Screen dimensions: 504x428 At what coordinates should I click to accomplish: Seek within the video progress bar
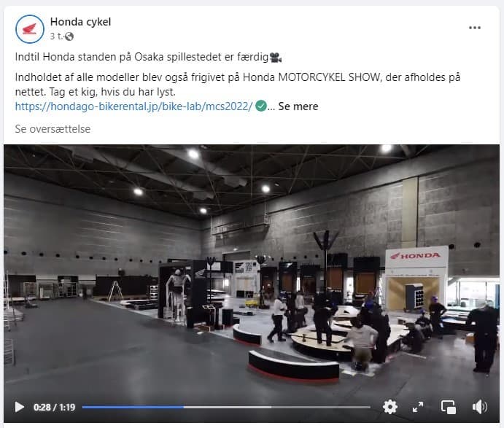pyautogui.click(x=226, y=407)
